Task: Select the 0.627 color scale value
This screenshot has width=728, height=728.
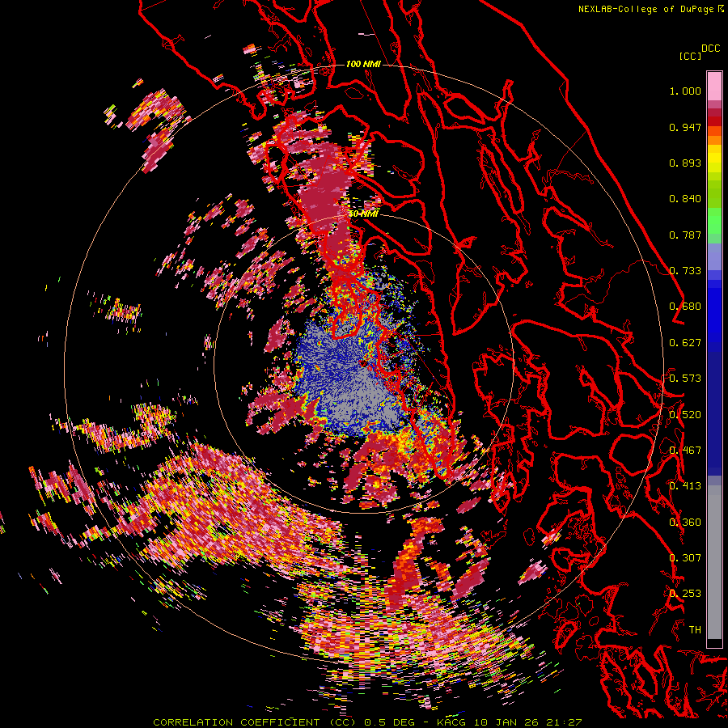Action: coord(685,343)
